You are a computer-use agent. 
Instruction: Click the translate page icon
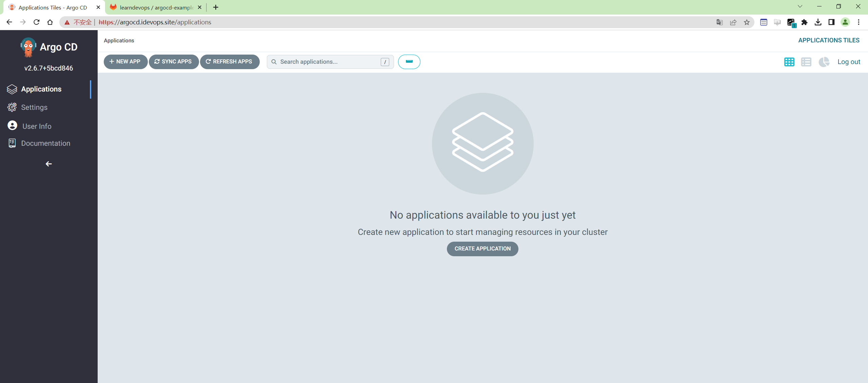[x=719, y=22]
